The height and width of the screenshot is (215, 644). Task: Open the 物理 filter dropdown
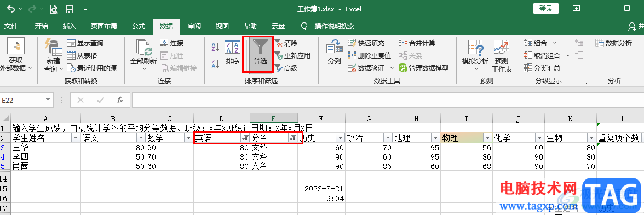click(x=487, y=138)
